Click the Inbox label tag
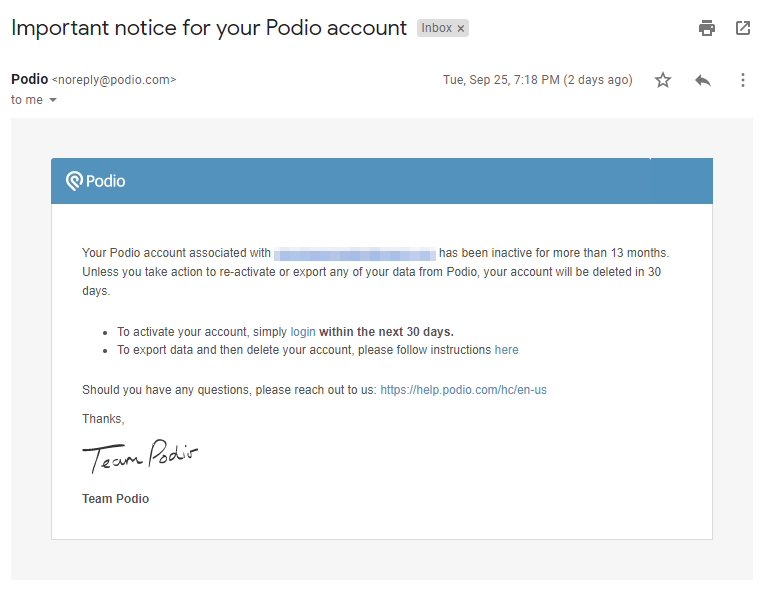 [x=436, y=28]
